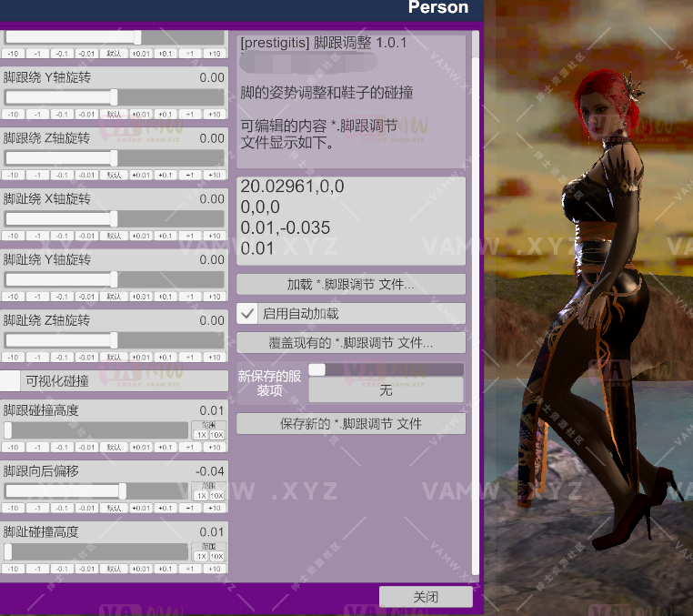Set 脚跟碰撞高度 range to 10X
Image resolution: width=693 pixels, height=616 pixels.
point(217,435)
